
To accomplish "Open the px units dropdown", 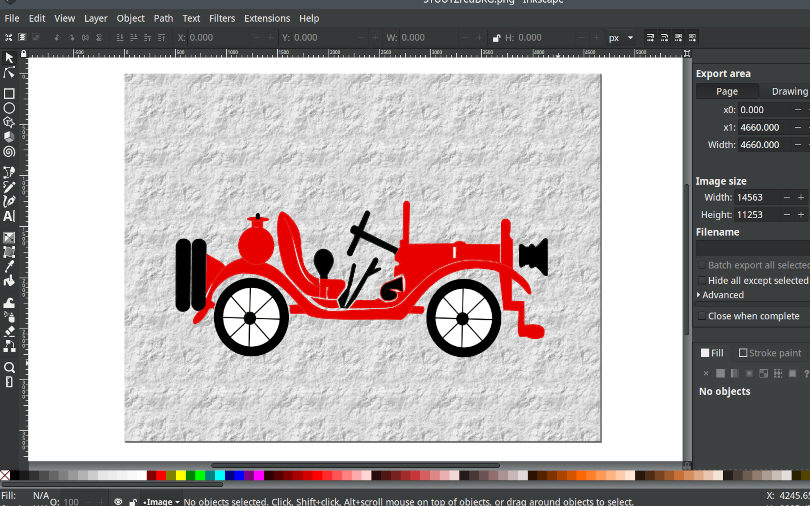I will [x=621, y=38].
